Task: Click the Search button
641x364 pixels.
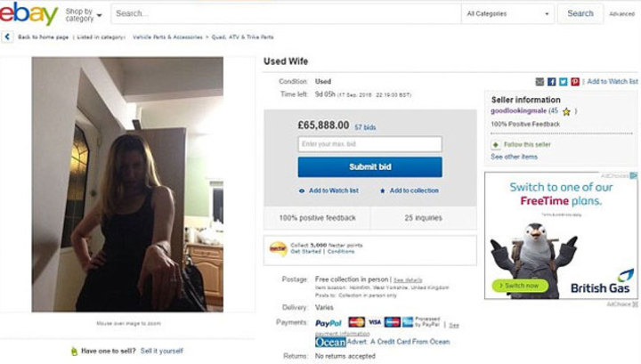Action: (x=580, y=13)
